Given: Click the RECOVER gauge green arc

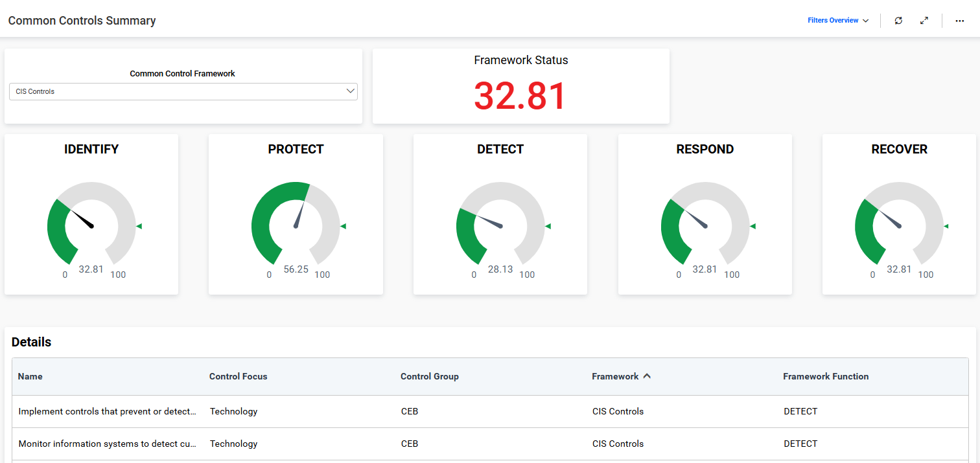Looking at the screenshot, I should click(864, 233).
